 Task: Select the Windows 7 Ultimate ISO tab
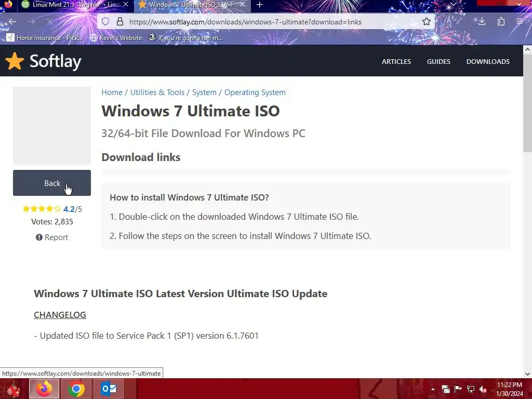[x=192, y=5]
